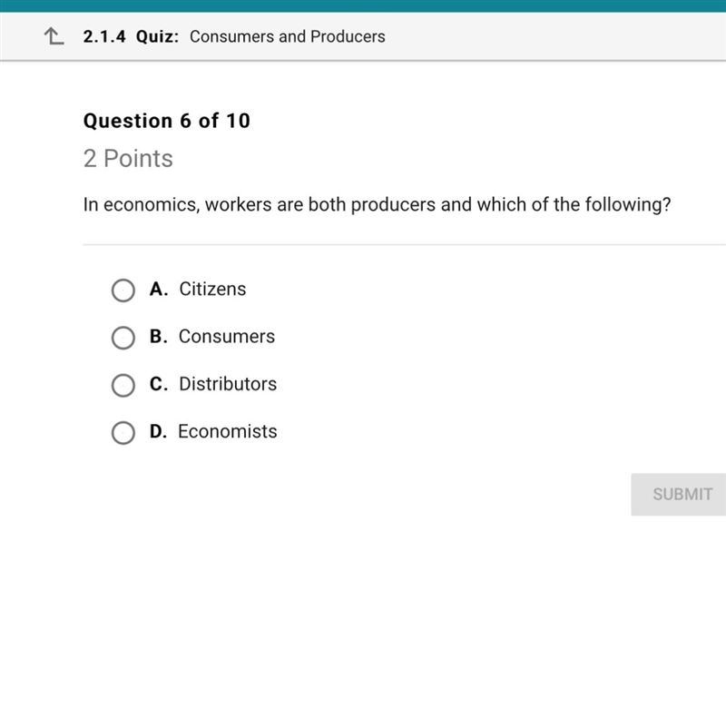Choose the Distributors answer text
Screen dimensions: 726x728
click(228, 384)
